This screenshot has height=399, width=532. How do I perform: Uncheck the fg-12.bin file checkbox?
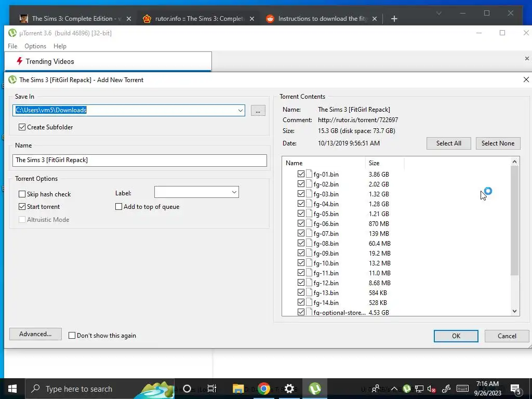tap(301, 283)
